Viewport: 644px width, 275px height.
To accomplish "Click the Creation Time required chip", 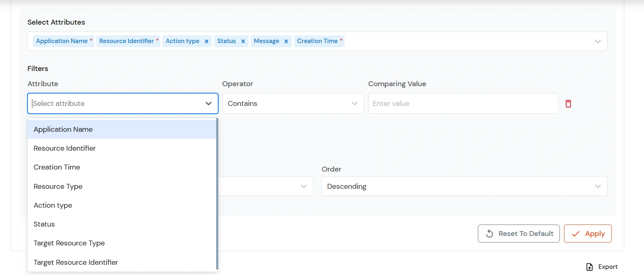I will (320, 41).
